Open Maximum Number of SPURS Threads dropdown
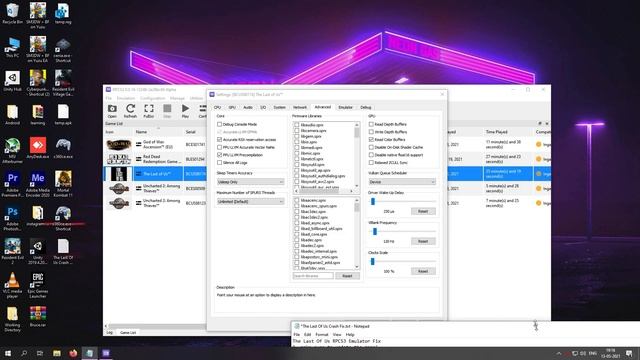This screenshot has height=360, width=640. (x=250, y=202)
